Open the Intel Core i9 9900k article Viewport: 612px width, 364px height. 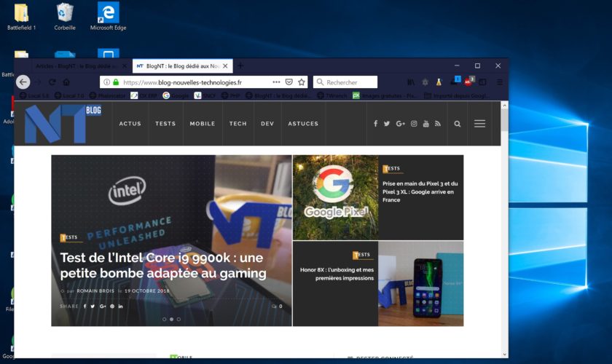[x=162, y=266]
